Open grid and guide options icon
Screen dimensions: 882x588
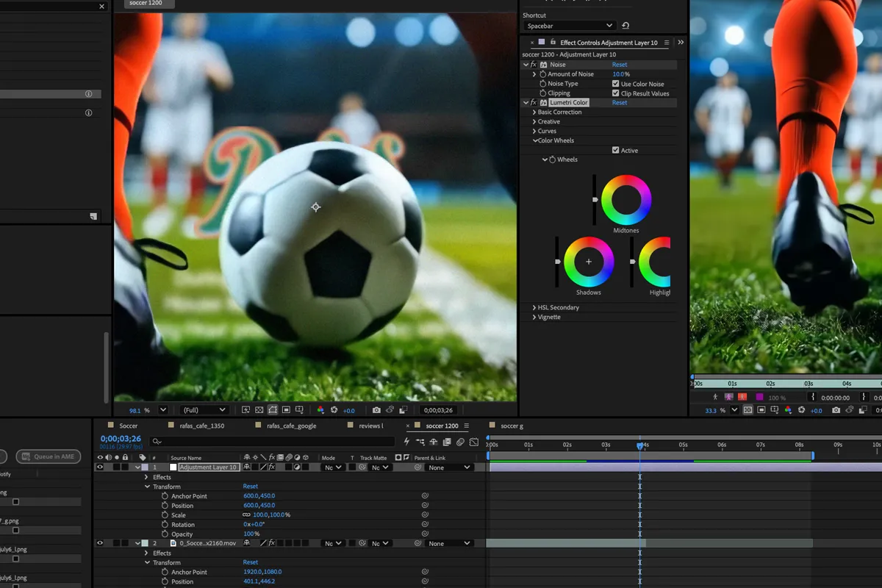point(300,410)
